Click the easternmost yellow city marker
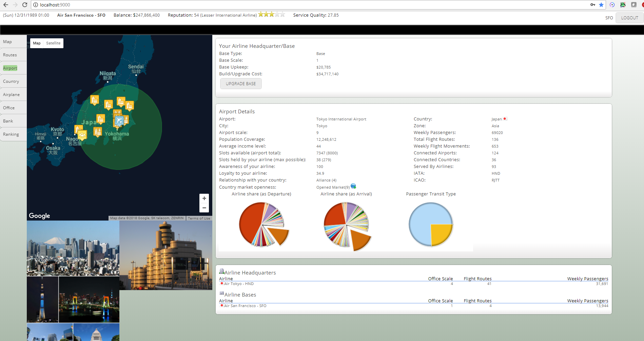The height and width of the screenshot is (341, 644). 130,106
